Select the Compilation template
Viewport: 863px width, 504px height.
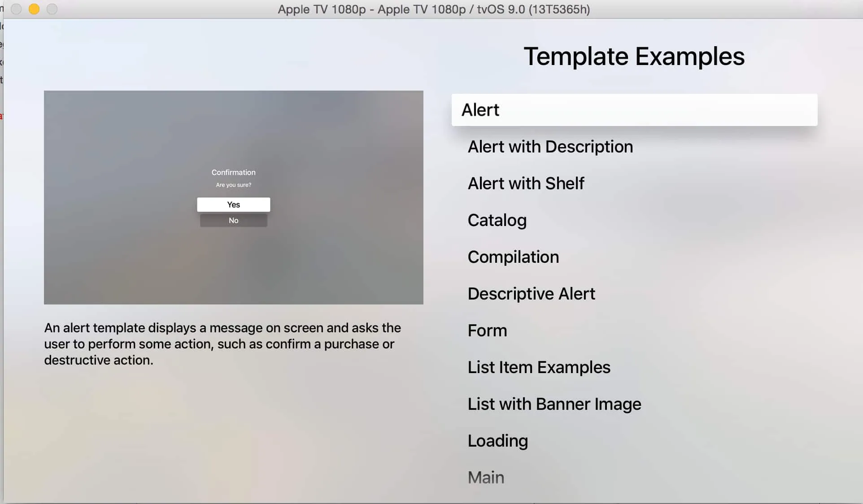[x=513, y=257]
